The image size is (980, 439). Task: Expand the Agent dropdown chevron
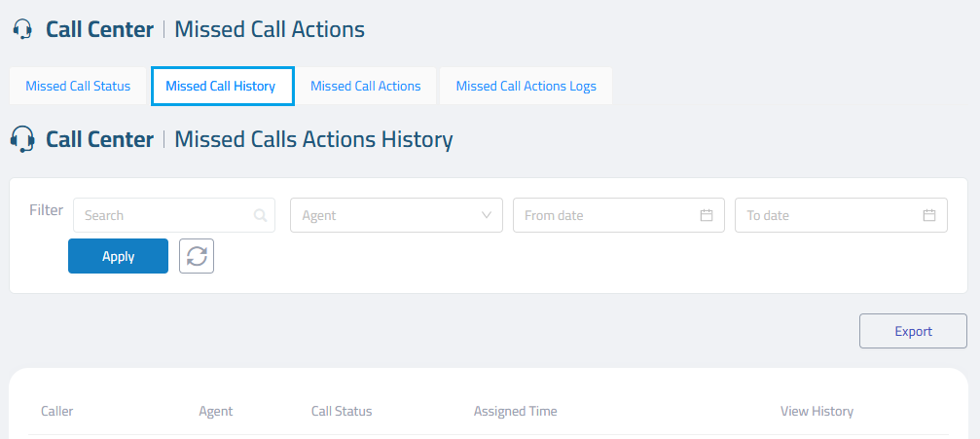point(487,215)
